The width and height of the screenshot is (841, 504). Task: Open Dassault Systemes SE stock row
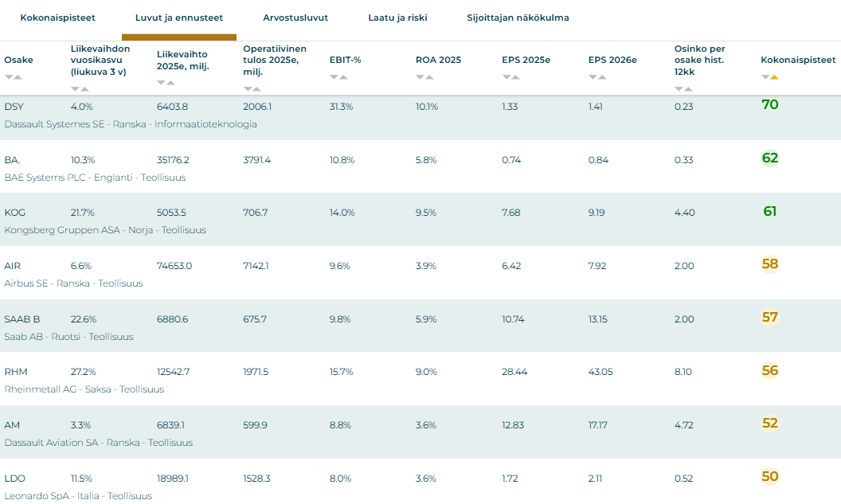click(x=131, y=124)
